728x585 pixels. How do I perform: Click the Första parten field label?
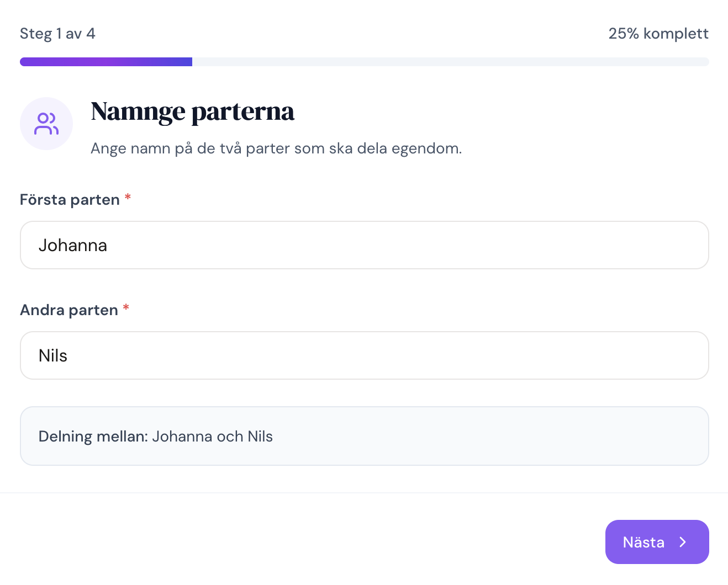70,199
